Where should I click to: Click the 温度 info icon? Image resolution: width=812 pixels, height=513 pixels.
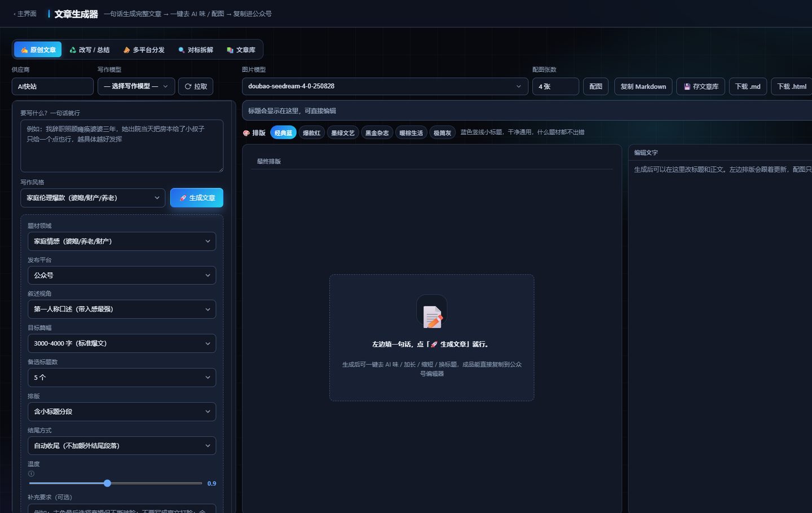pyautogui.click(x=31, y=474)
